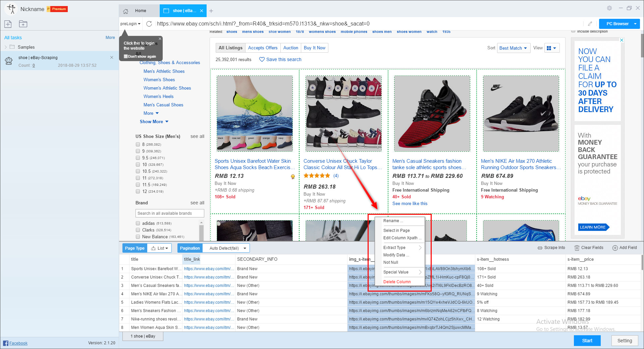
Task: Click the page refresh icon
Action: (x=149, y=24)
